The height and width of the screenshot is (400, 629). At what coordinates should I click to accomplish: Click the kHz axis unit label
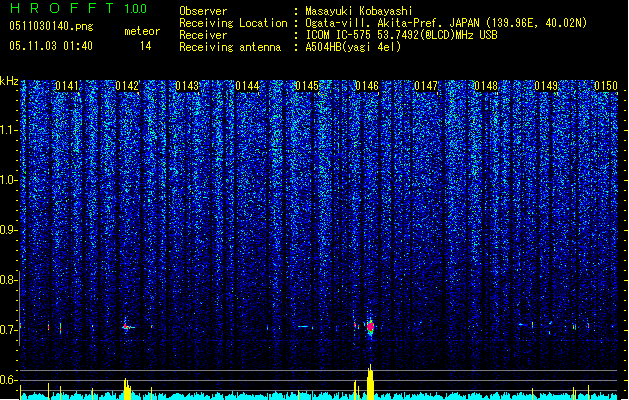(x=9, y=81)
